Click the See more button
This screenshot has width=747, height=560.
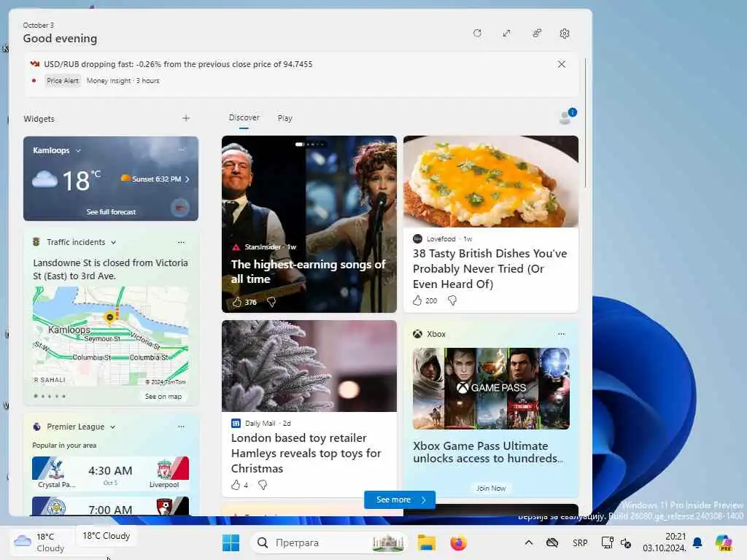(400, 499)
